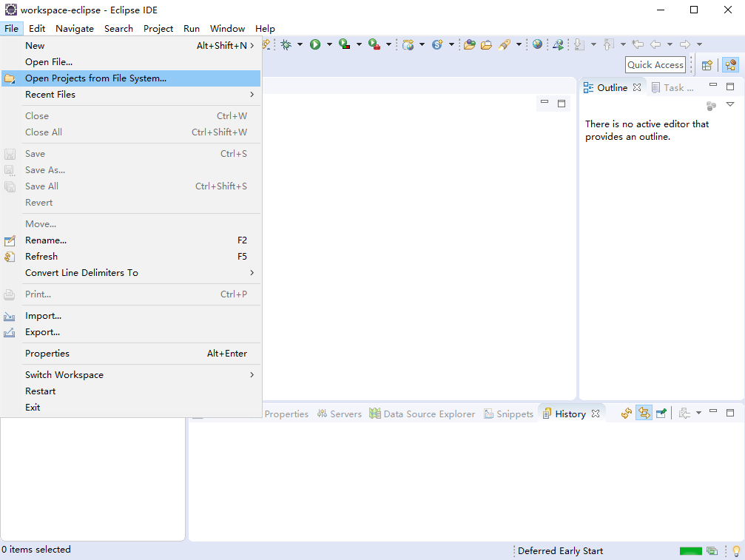Viewport: 745px width, 560px height.
Task: Click the Next Annotation icon
Action: (579, 44)
